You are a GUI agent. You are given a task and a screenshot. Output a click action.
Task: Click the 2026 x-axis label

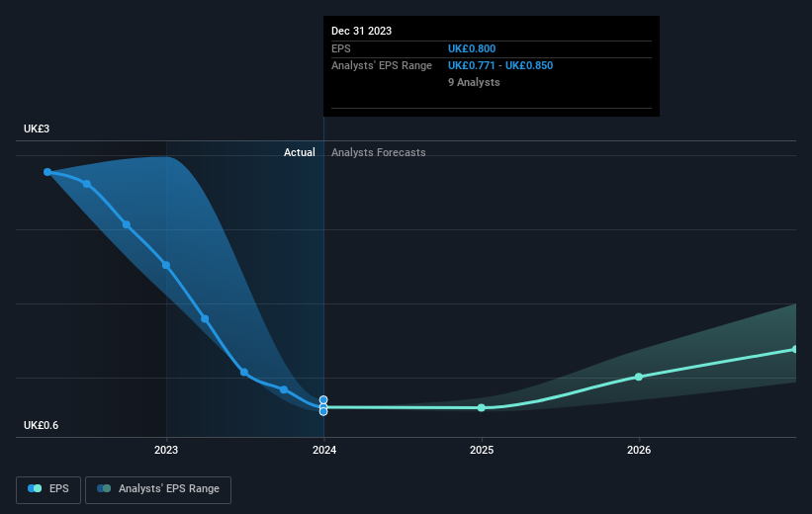[x=639, y=451]
